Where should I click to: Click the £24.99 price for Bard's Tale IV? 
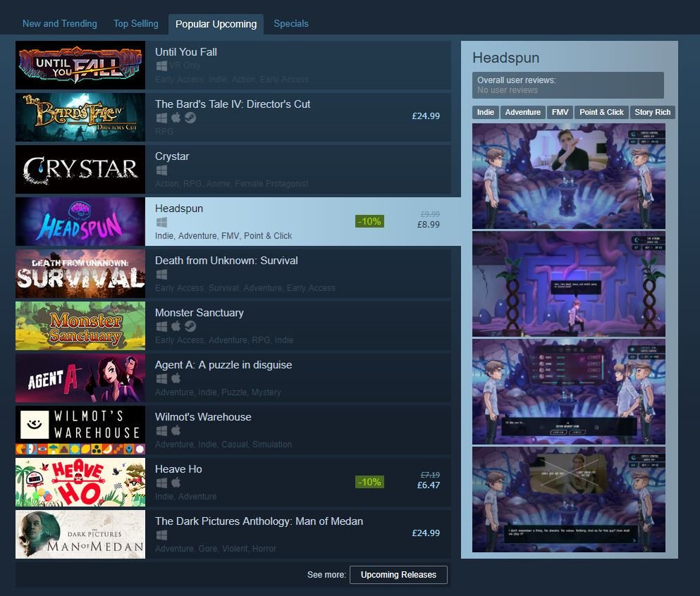pos(426,116)
